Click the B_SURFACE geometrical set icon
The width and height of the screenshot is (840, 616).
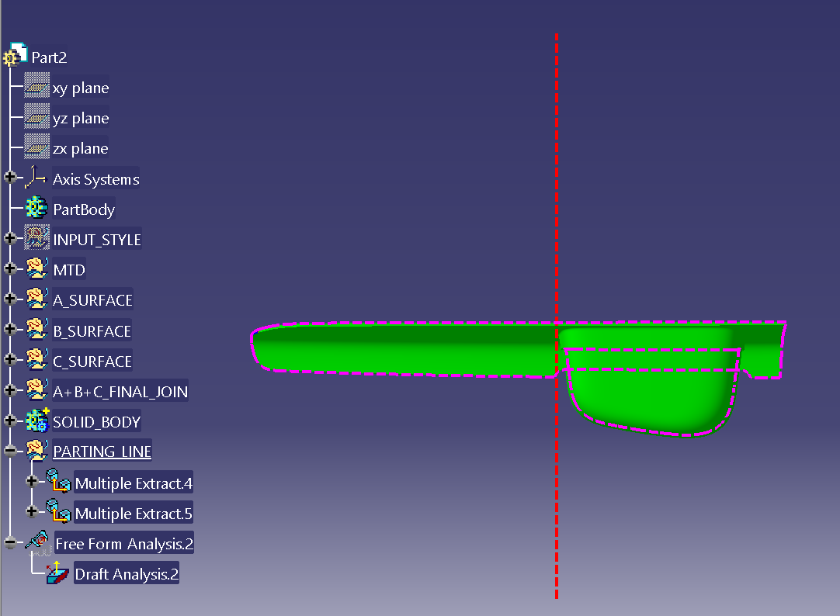click(37, 329)
